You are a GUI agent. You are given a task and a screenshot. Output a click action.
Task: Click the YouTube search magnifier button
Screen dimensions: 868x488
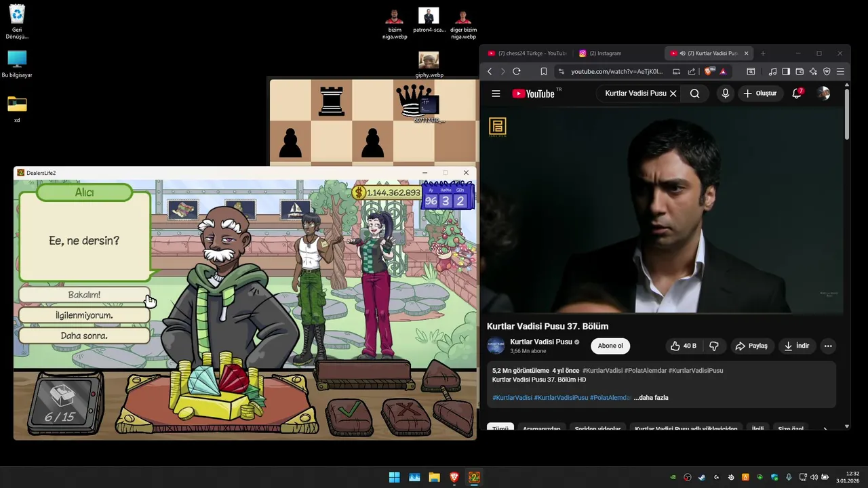694,94
